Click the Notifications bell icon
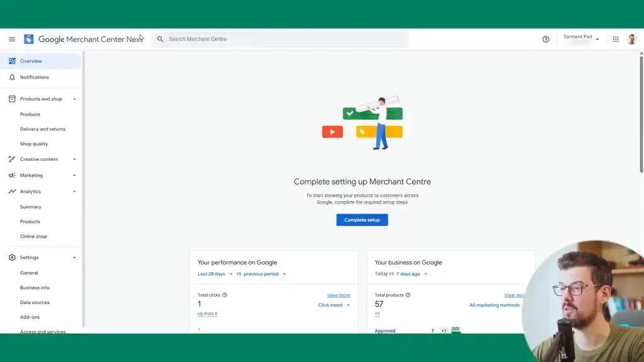 coord(12,77)
